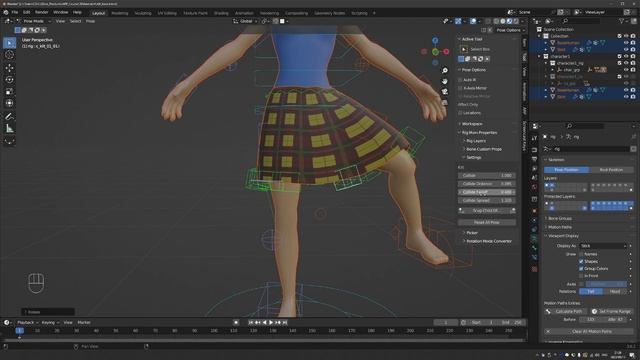Activate the Rotate tool

click(9, 80)
